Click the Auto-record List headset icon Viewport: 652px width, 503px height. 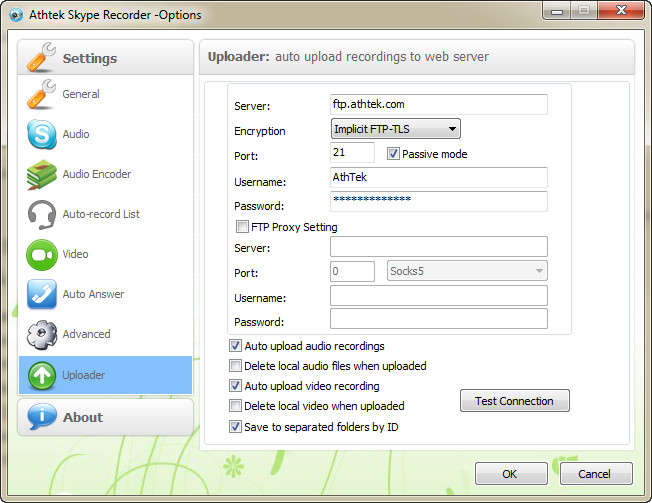pyautogui.click(x=42, y=215)
